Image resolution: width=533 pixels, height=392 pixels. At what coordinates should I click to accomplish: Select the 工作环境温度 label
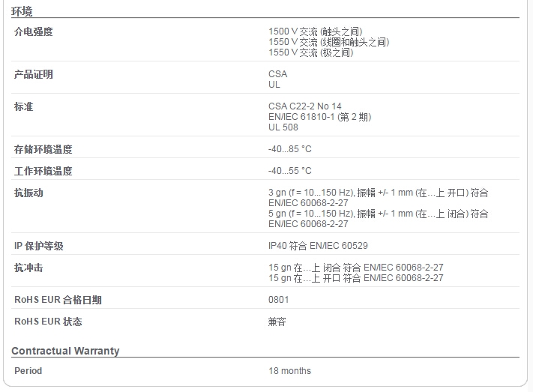(43, 171)
